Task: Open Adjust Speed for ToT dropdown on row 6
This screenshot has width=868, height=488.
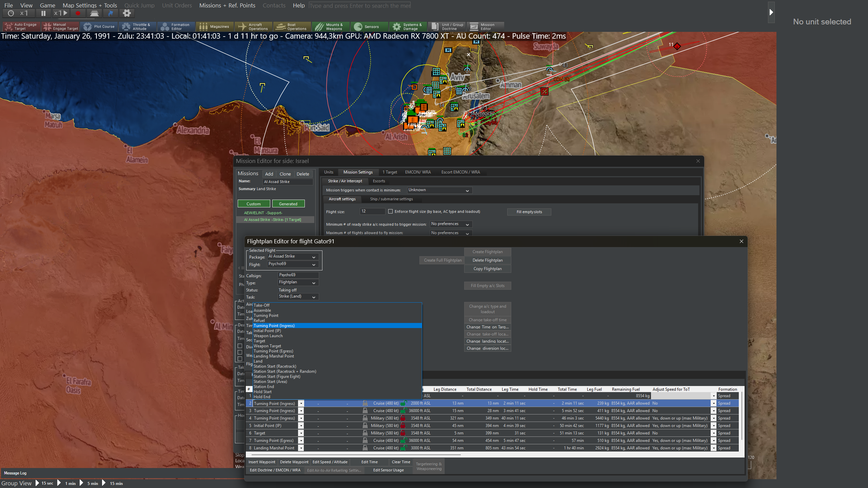Action: 713,433
